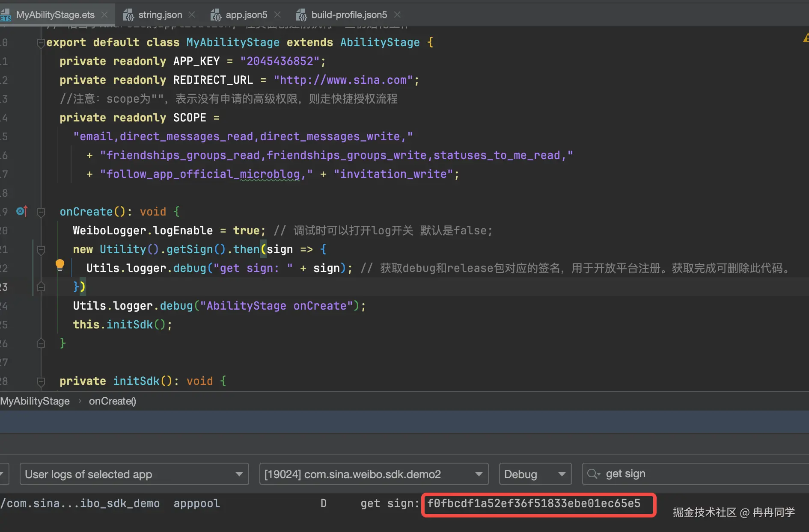The image size is (809, 532).
Task: Click the 'get sign' log search field
Action: click(696, 474)
